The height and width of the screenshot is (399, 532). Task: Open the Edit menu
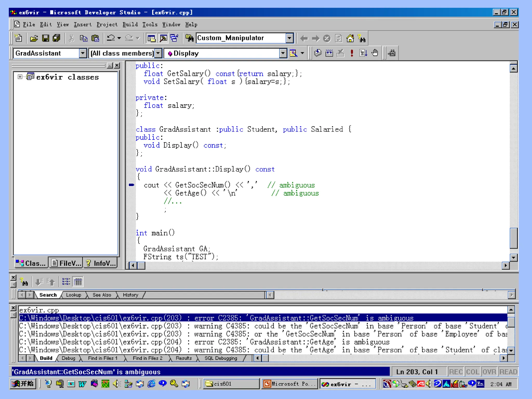click(46, 24)
